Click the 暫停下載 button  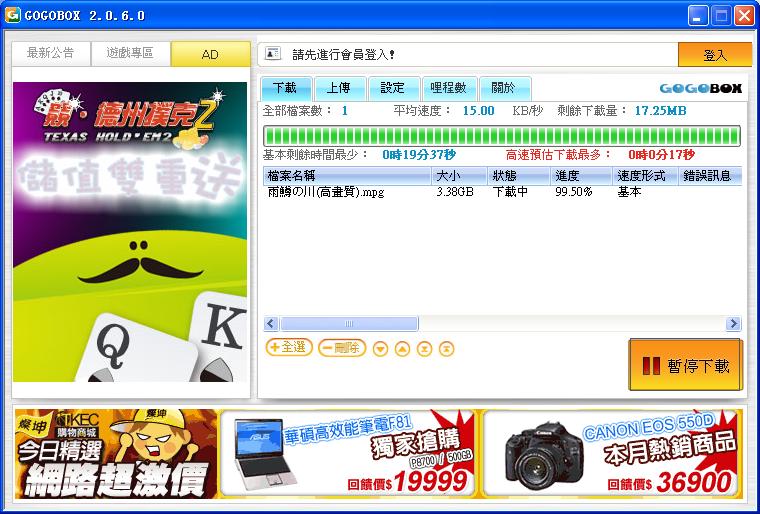(x=685, y=365)
